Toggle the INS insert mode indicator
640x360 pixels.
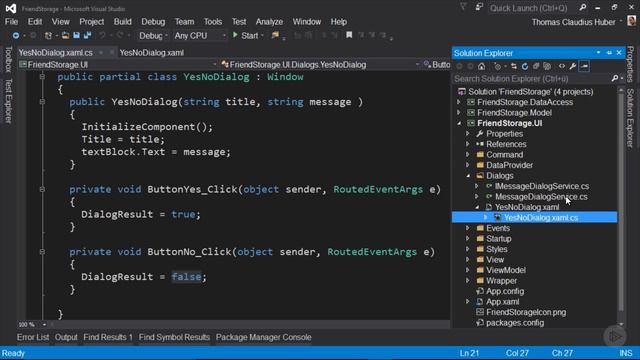[x=625, y=353]
